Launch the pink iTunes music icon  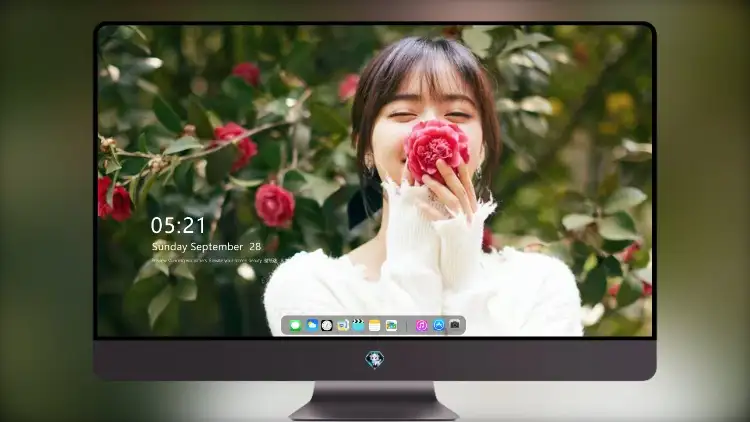[421, 325]
